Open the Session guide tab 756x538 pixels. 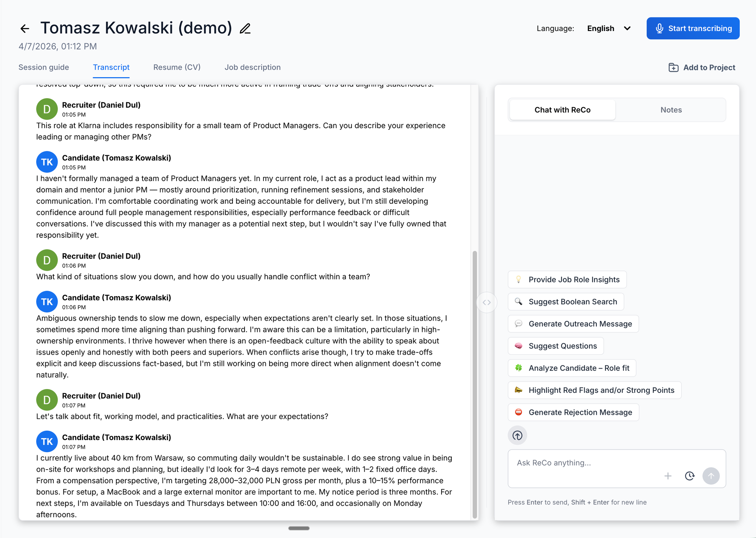[x=44, y=67]
